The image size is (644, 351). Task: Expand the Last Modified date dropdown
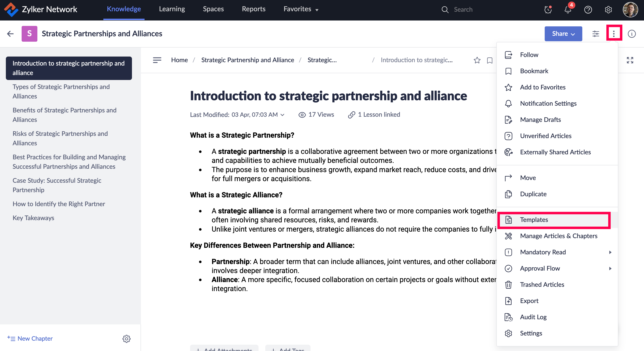point(283,115)
